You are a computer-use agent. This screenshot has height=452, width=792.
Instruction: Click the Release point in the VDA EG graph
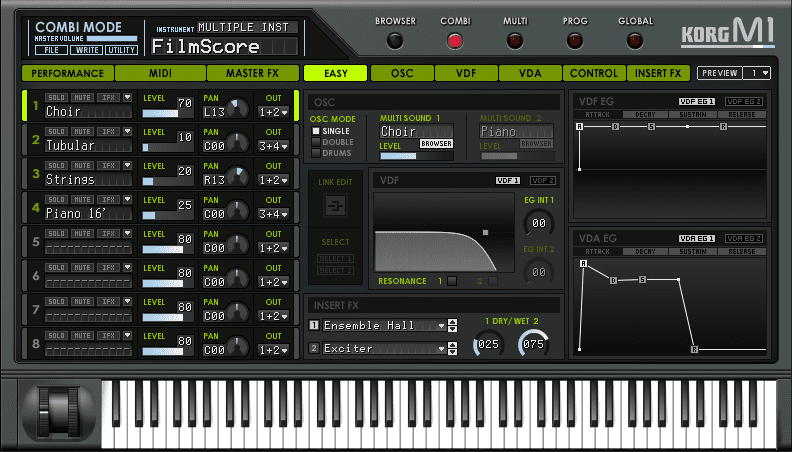(695, 349)
